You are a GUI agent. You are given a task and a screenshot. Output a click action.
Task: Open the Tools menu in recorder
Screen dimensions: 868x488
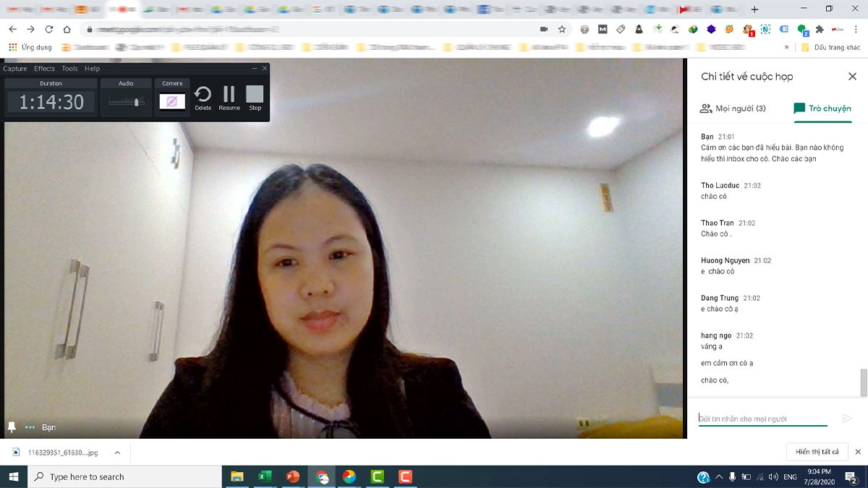click(x=69, y=69)
